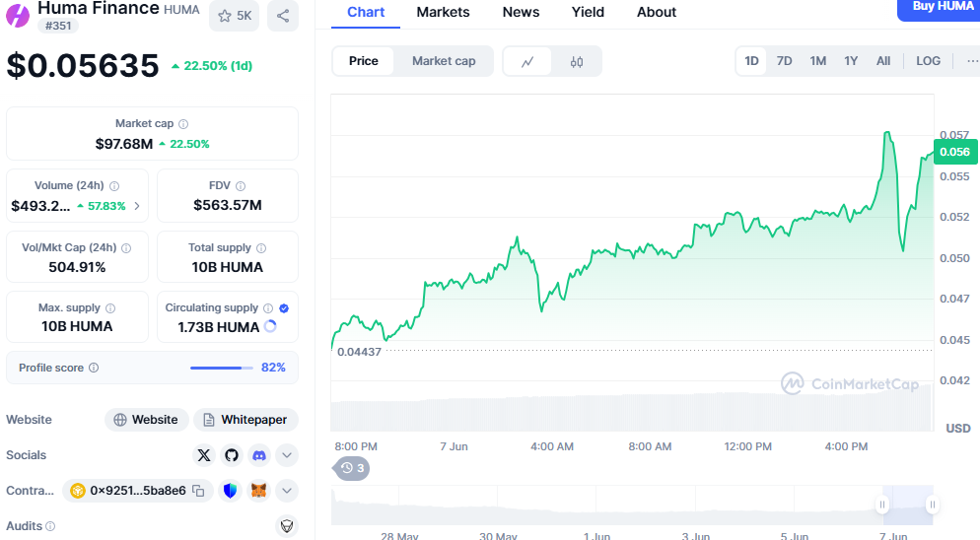980x540 pixels.
Task: Show Audits info icon
Action: point(50,526)
